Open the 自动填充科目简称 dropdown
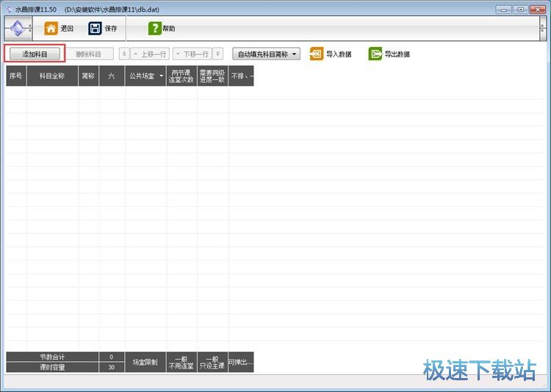Image resolution: width=551 pixels, height=392 pixels. (x=266, y=54)
